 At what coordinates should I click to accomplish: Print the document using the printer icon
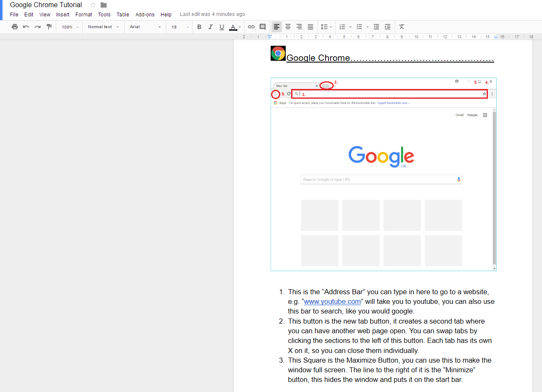[x=15, y=27]
